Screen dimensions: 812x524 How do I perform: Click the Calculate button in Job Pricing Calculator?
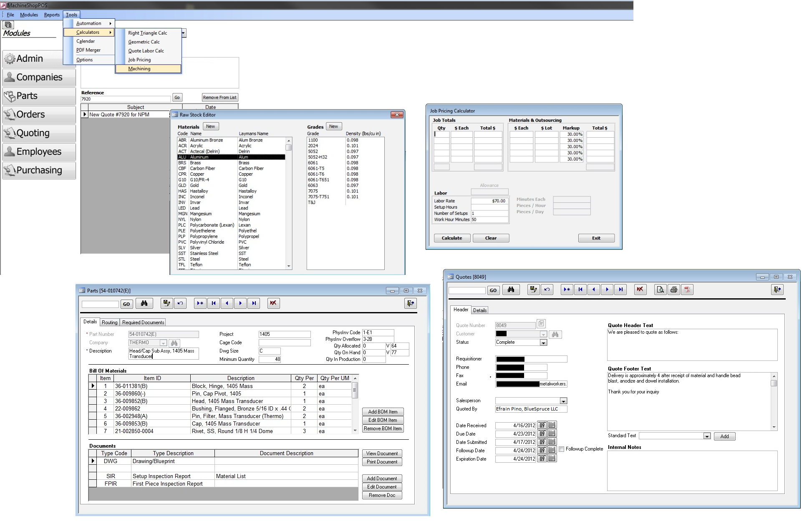(452, 238)
